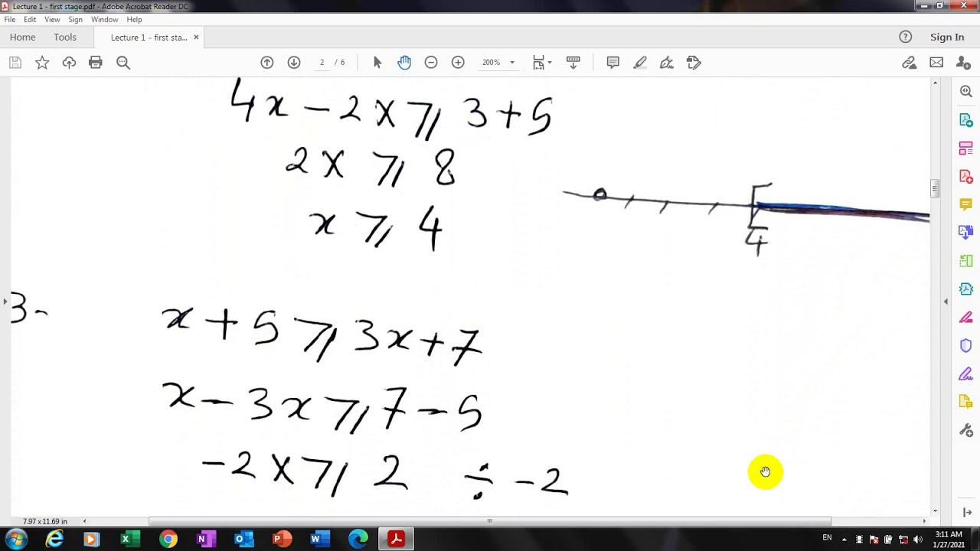Open the Window menu
The image size is (980, 551).
click(104, 19)
